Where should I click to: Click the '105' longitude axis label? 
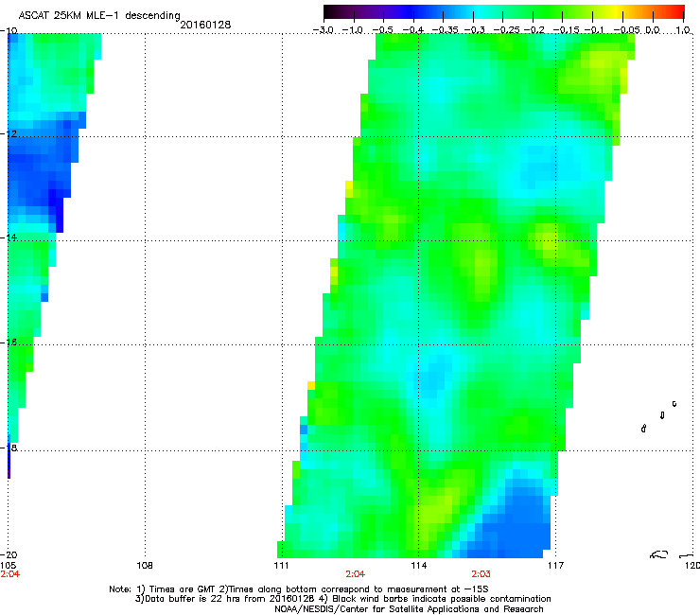point(8,566)
